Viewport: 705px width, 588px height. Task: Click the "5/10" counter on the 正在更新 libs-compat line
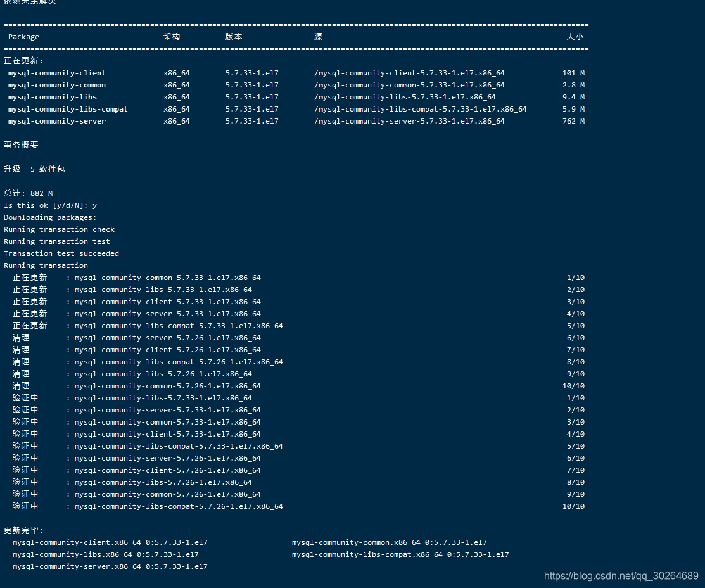point(576,326)
